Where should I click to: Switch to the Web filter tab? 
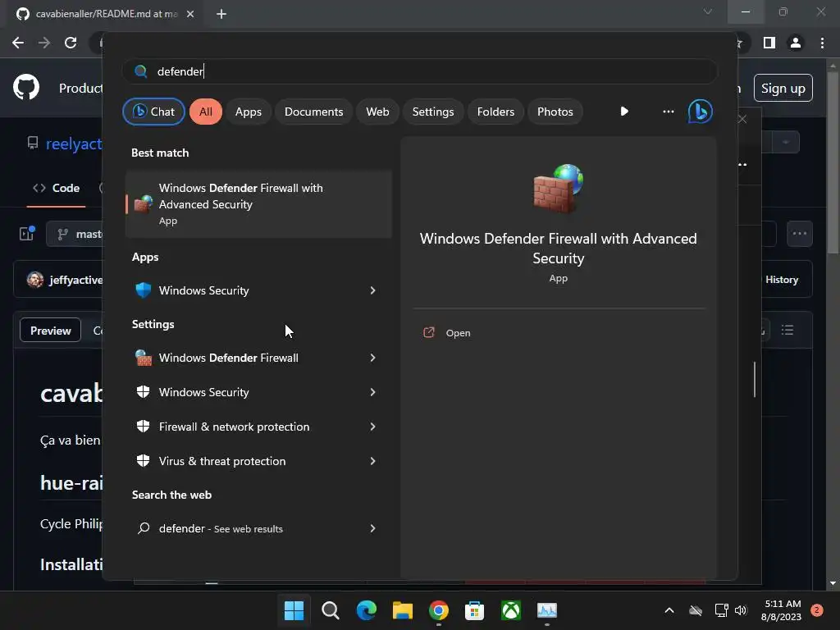(x=377, y=112)
